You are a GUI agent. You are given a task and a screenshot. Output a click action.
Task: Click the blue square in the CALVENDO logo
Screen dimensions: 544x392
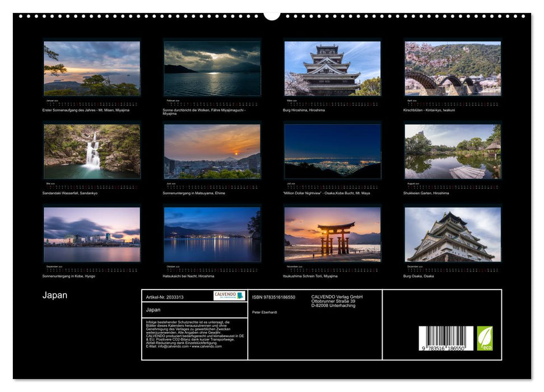click(x=240, y=296)
